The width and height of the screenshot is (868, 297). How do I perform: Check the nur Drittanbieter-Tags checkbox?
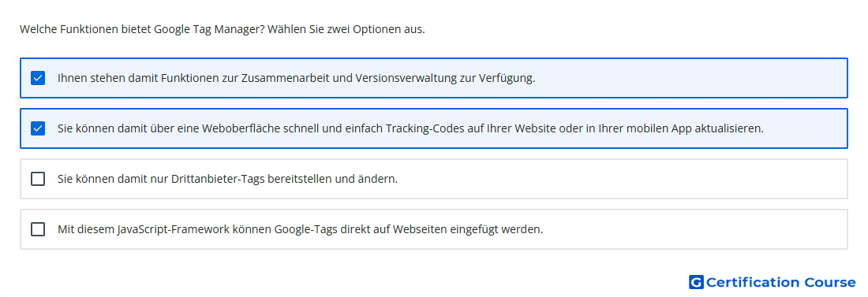tap(38, 179)
